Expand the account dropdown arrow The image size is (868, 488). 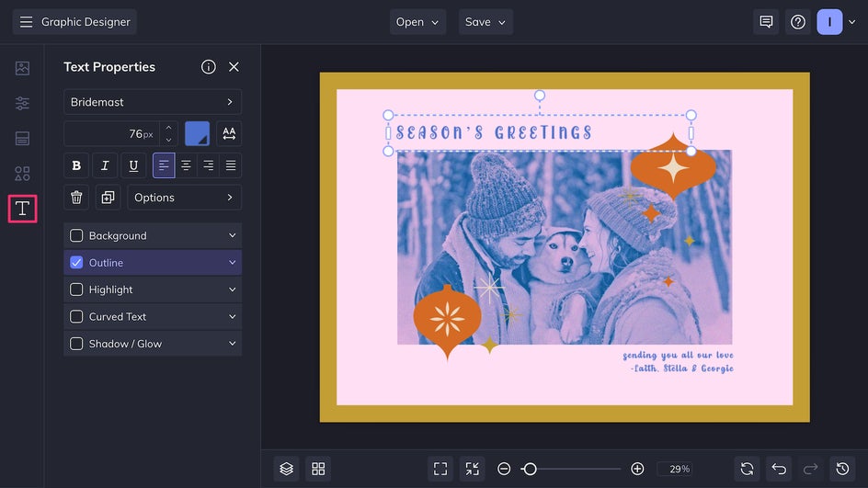point(852,22)
